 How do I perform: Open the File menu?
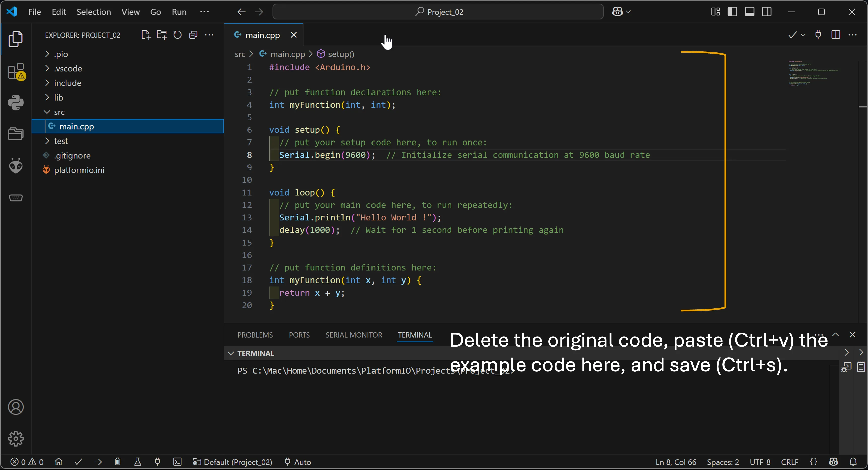coord(35,12)
